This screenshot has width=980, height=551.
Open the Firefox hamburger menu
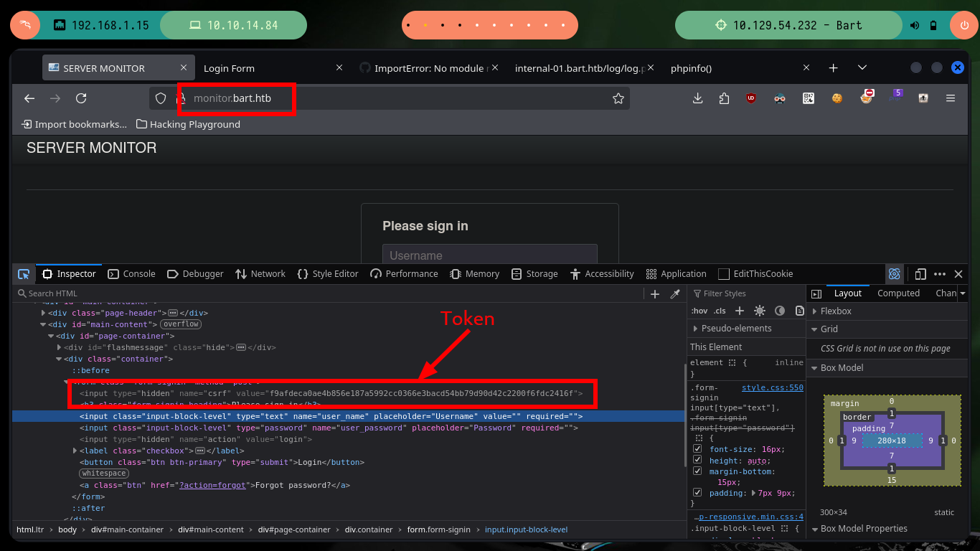click(951, 98)
